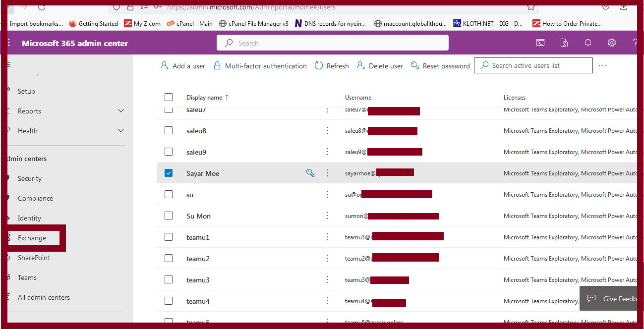Image resolution: width=644 pixels, height=329 pixels.
Task: Open the cPanel - Main bookmark
Action: 189,23
